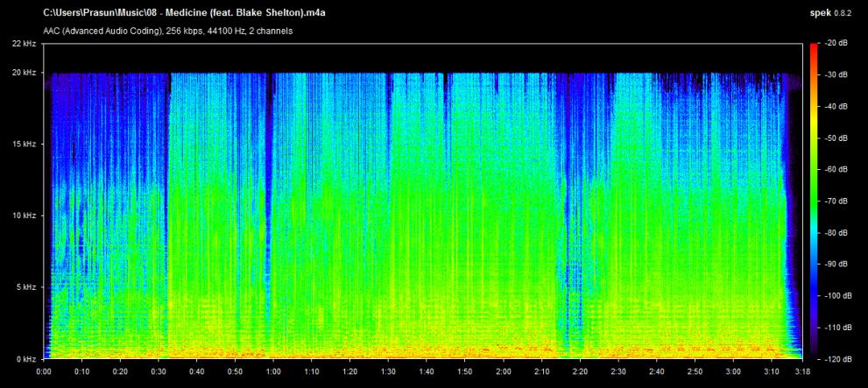This screenshot has width=868, height=388.
Task: Select the 1:30 time axis label
Action: point(388,371)
